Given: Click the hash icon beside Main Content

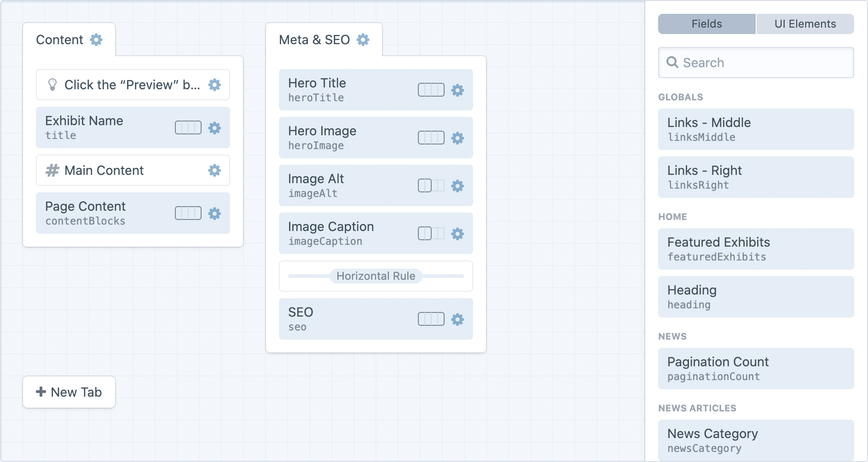Looking at the screenshot, I should pyautogui.click(x=52, y=170).
